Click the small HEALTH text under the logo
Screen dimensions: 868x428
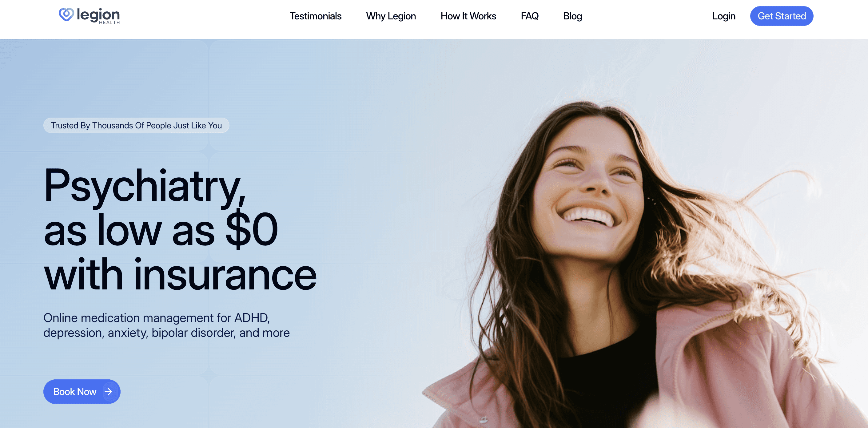(109, 22)
